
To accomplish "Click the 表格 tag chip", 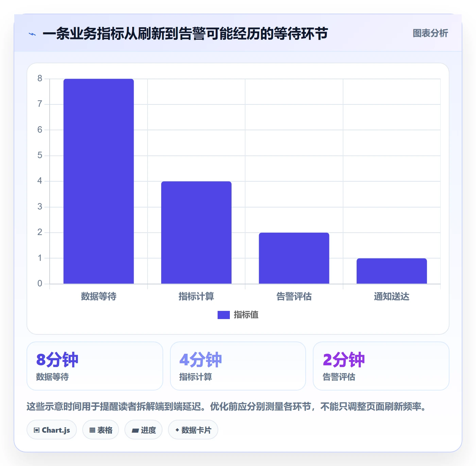I will coord(101,430).
